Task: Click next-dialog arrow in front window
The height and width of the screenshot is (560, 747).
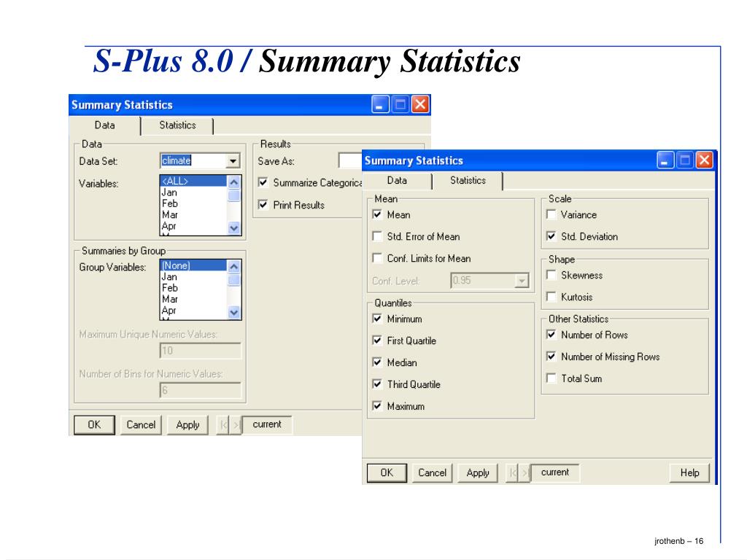Action: point(525,472)
